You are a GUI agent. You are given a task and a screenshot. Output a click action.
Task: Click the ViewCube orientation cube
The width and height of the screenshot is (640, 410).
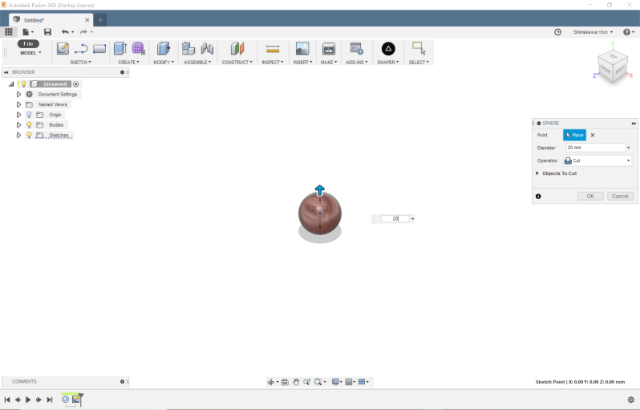pyautogui.click(x=612, y=66)
